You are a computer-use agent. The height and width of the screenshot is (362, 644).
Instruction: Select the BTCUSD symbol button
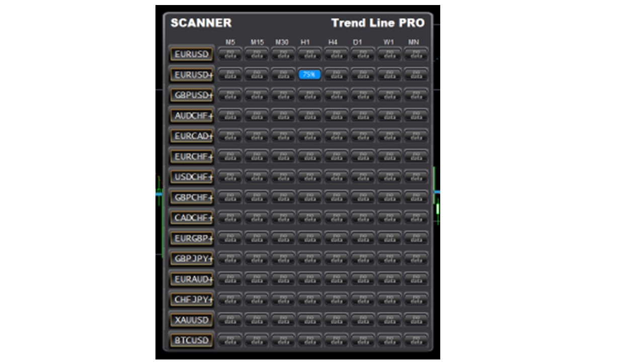click(191, 340)
